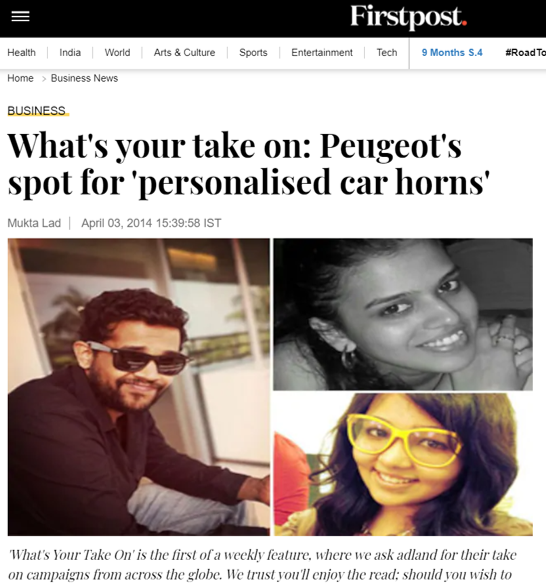The height and width of the screenshot is (586, 546).
Task: Click the 9 Months S.4 link
Action: 452,53
